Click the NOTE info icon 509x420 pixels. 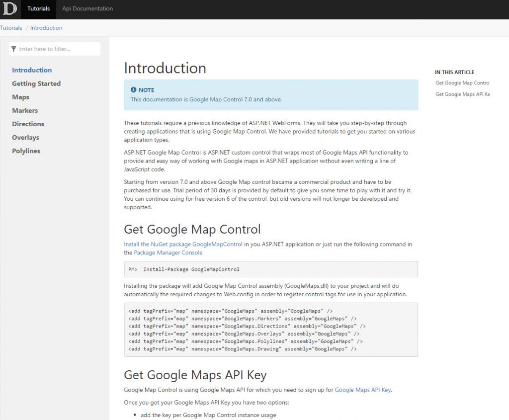133,90
